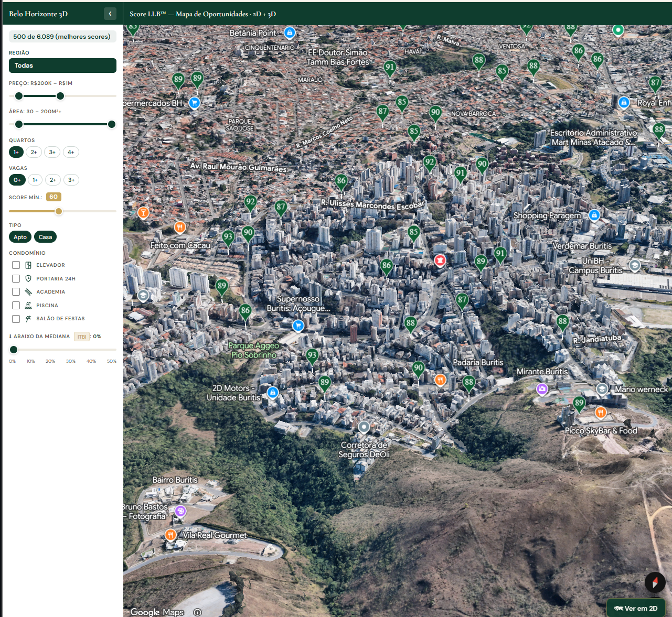Click the abaixo da mediana slider handle

(x=14, y=350)
